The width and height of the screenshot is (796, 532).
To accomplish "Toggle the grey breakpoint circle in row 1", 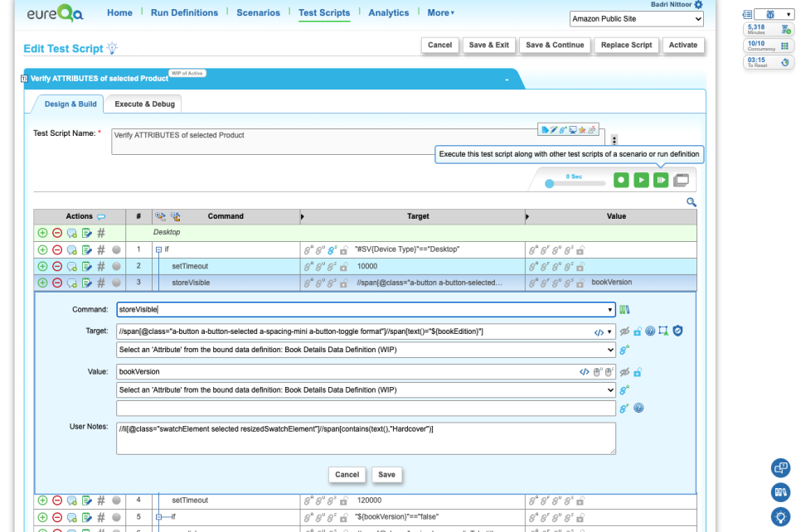I will click(x=116, y=249).
